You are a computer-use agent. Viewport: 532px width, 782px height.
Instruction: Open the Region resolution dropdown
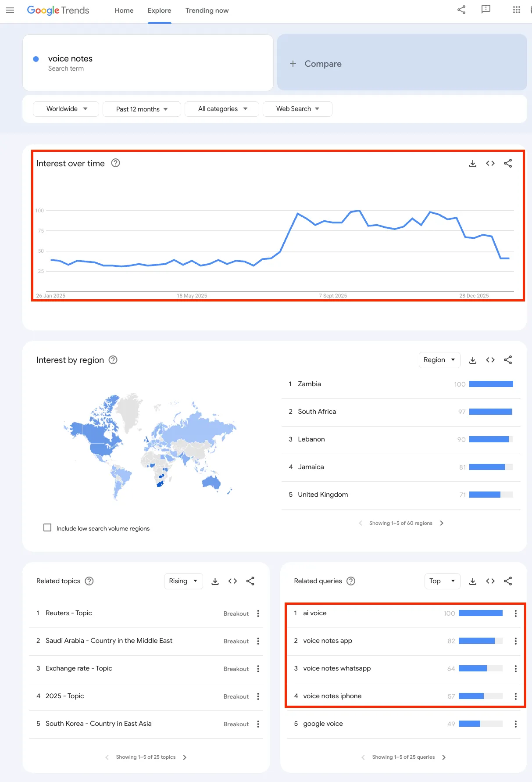tap(439, 360)
